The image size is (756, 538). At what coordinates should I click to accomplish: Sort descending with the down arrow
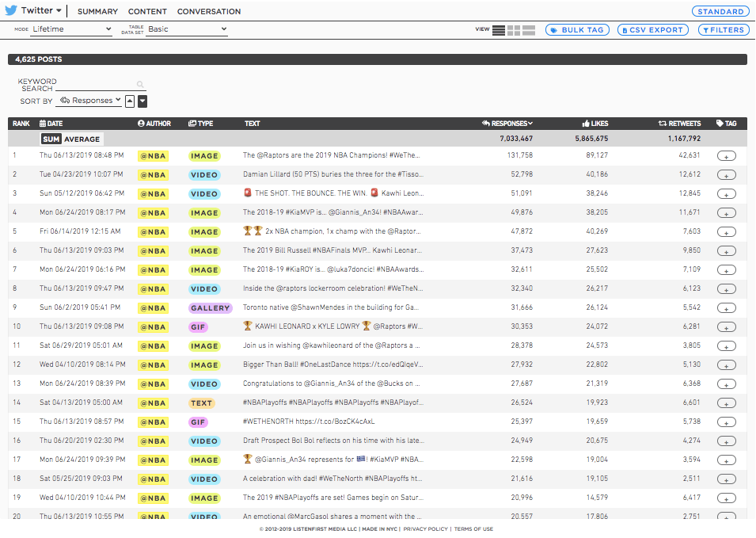coord(142,101)
